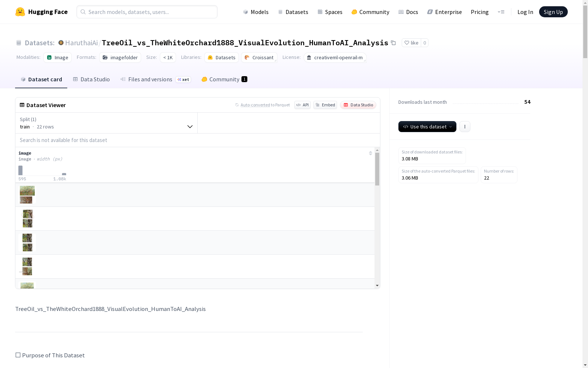The height and width of the screenshot is (368, 588).
Task: Click the search magnifier icon
Action: coord(83,12)
